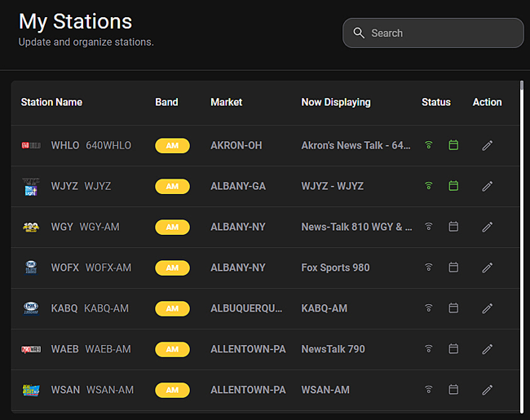Screen dimensions: 530x420
Task: Select the AM band badge for WHLO
Action: [172, 145]
